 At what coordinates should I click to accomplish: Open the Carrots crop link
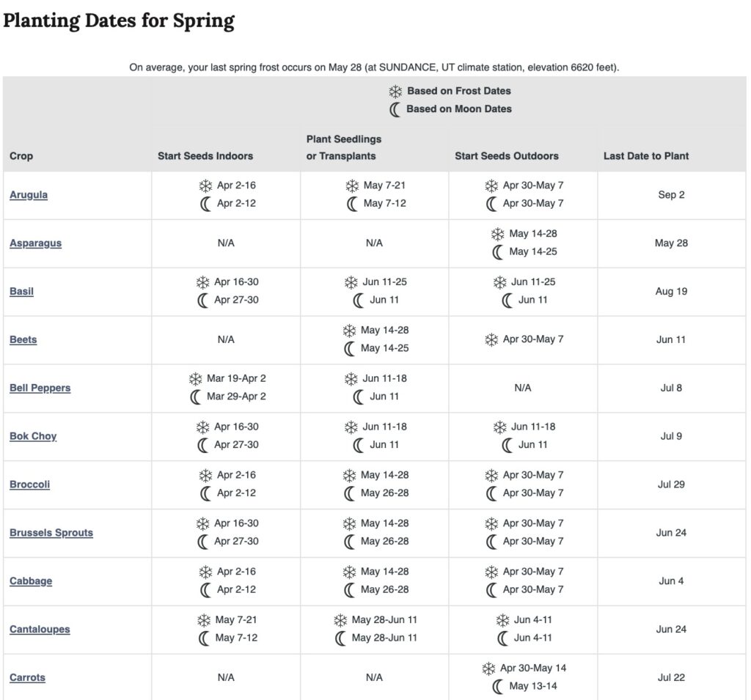tap(27, 678)
